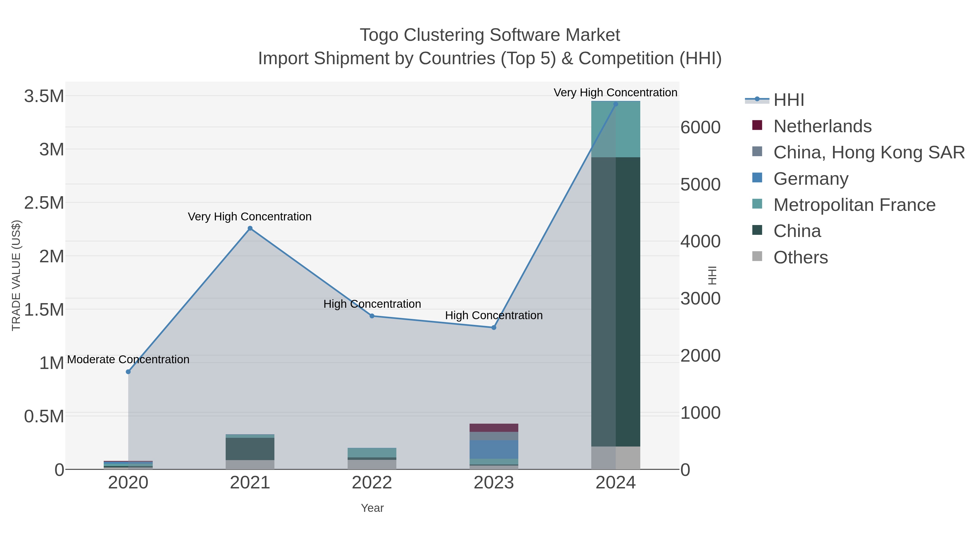Select the 2023 HHI data point
Viewport: 980px width, 551px height.
pyautogui.click(x=494, y=327)
